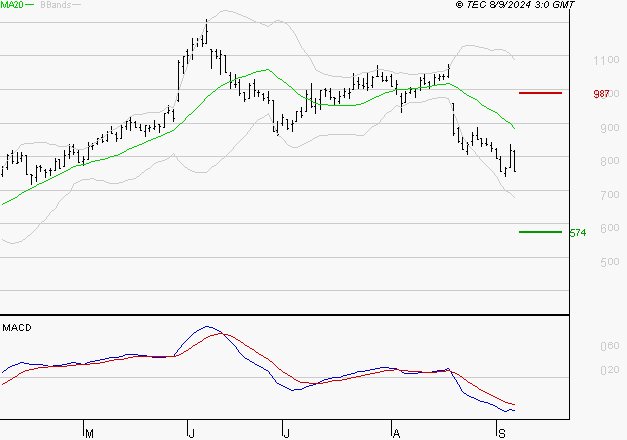Click the M month marker on time axis

[x=89, y=433]
